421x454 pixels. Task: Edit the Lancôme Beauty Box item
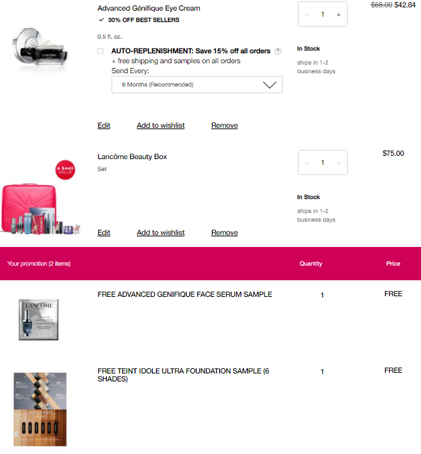(104, 233)
